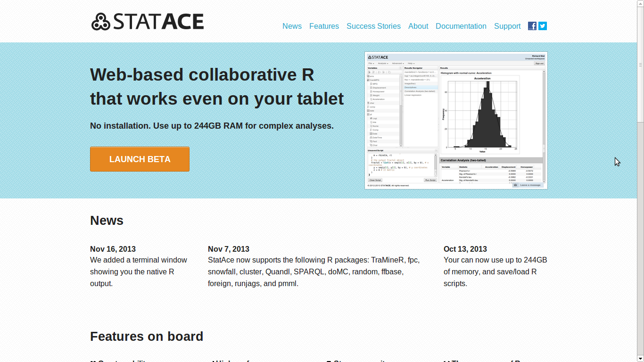Go to the News navigation link
644x362 pixels.
coord(292,26)
